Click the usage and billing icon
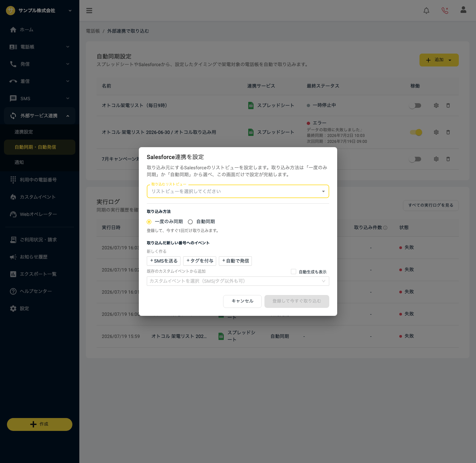The width and height of the screenshot is (476, 463). pos(13,240)
